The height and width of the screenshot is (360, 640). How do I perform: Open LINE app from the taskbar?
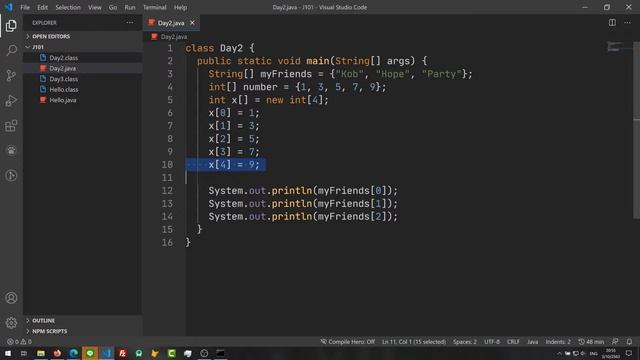coord(90,353)
